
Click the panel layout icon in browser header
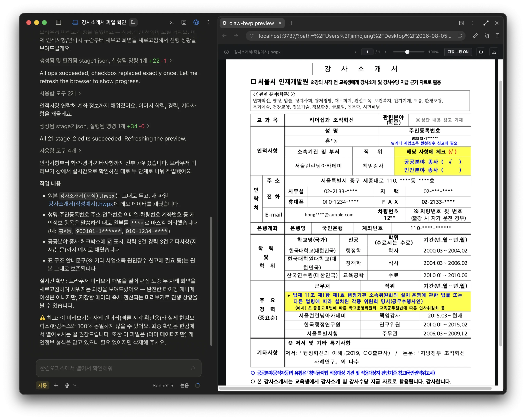(461, 23)
